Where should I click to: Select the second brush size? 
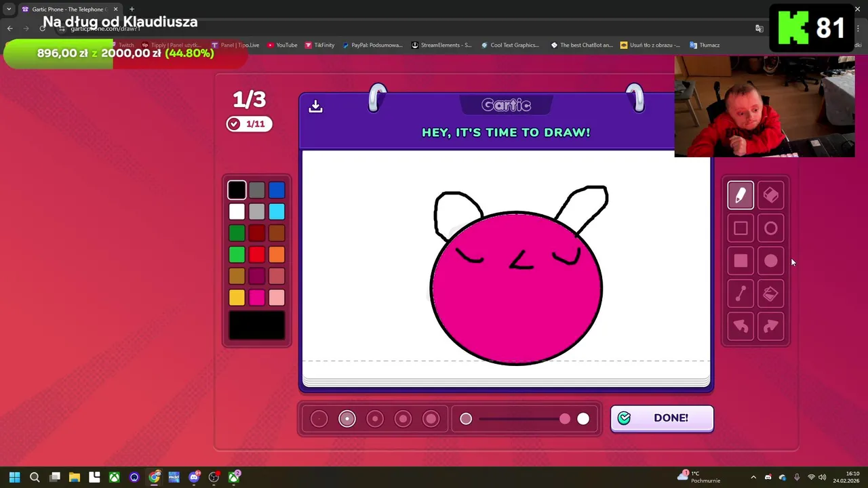347,419
